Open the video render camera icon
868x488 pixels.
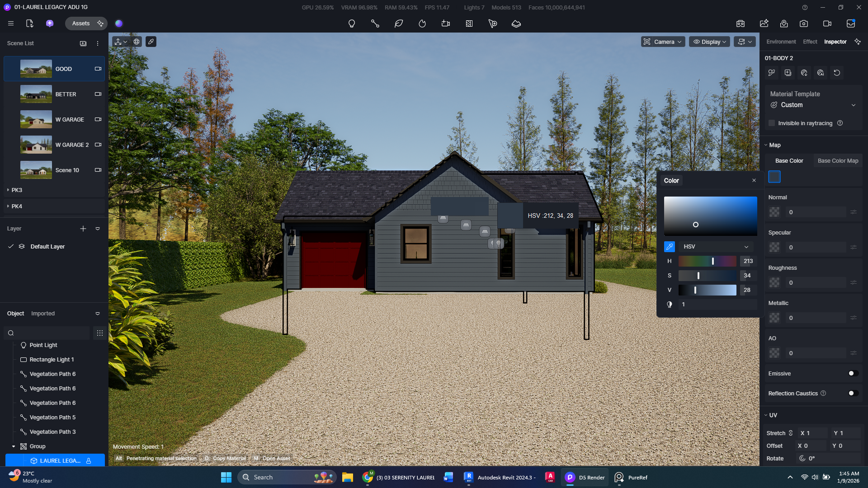pyautogui.click(x=827, y=23)
